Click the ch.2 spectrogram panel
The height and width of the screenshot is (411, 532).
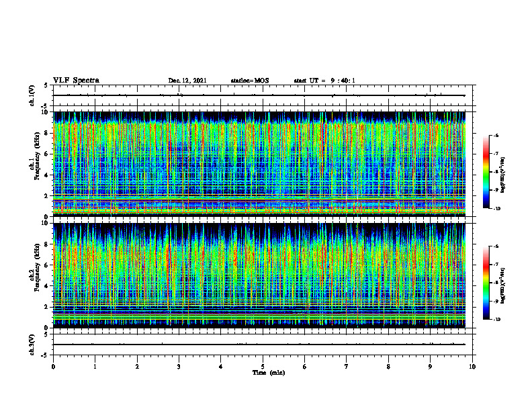259,275
